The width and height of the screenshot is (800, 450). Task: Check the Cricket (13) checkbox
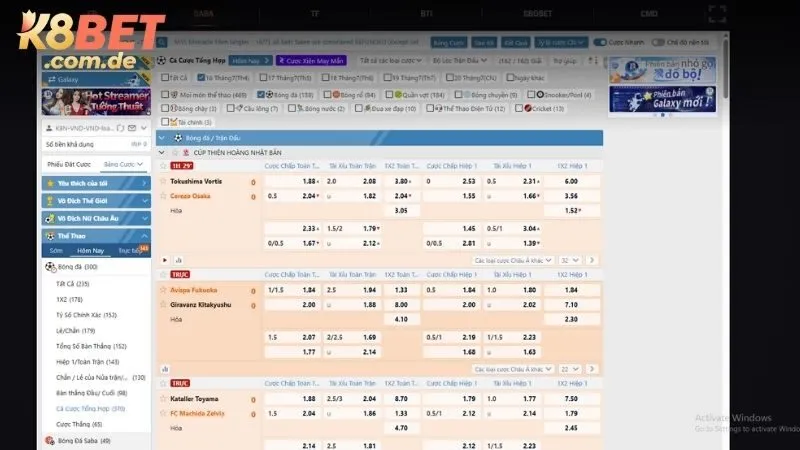point(519,108)
